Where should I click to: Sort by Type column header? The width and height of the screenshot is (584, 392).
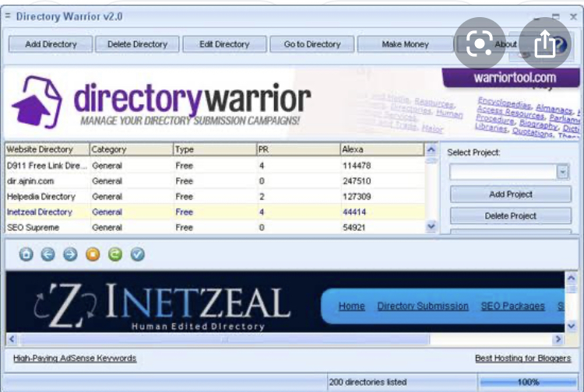coord(215,149)
